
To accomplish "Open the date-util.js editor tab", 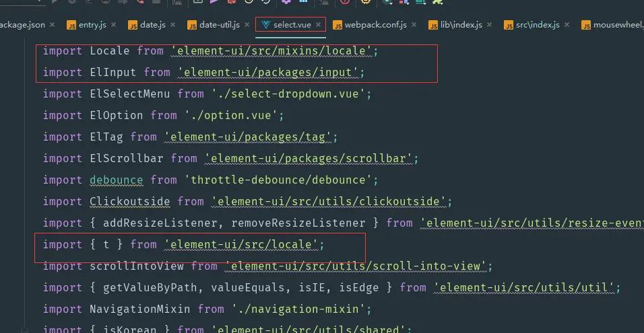I will click(220, 25).
